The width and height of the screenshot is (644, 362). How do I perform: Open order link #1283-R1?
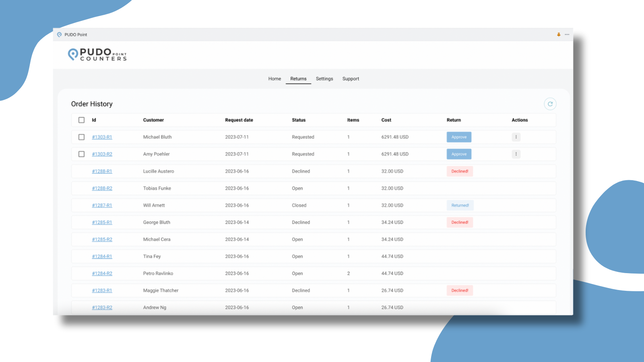102,290
